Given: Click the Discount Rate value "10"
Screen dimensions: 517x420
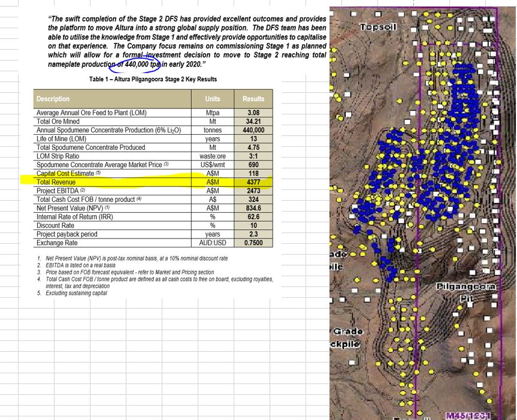Looking at the screenshot, I should (253, 225).
